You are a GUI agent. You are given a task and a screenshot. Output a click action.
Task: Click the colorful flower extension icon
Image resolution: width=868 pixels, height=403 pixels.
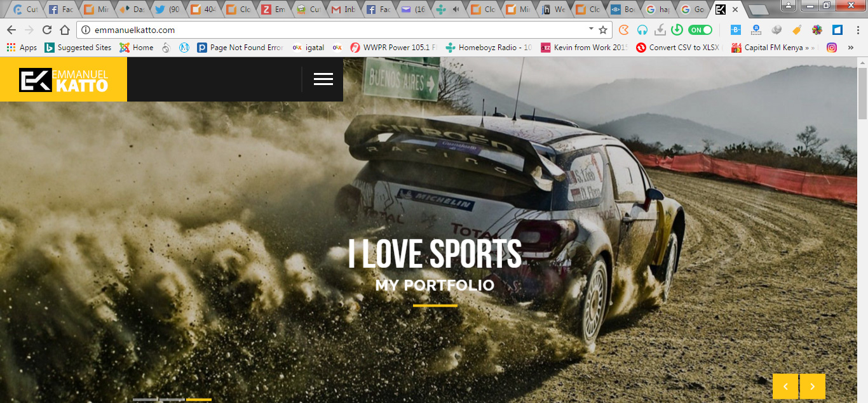pos(817,30)
